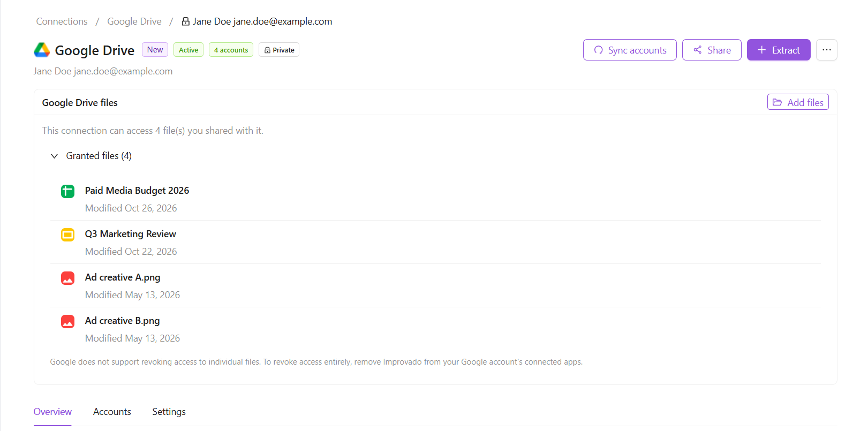Click the Google Drive logo icon
Image resolution: width=868 pixels, height=431 pixels.
click(x=42, y=50)
